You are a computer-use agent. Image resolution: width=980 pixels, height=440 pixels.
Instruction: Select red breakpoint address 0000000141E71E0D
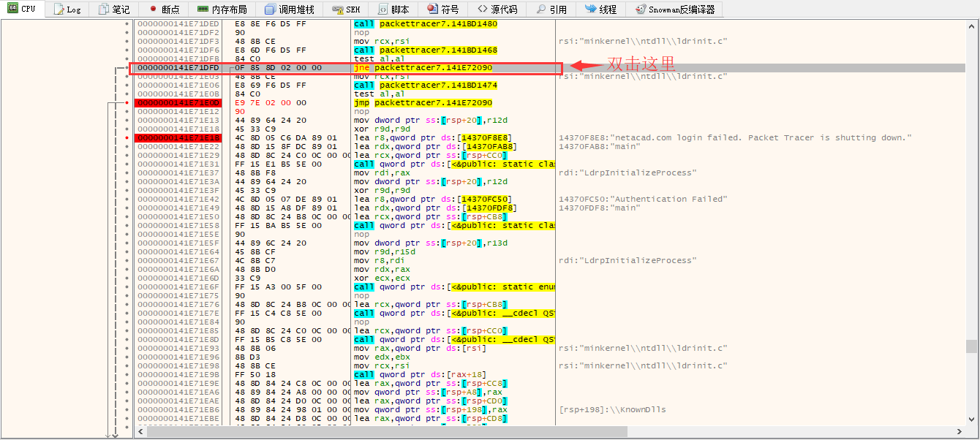coord(178,102)
